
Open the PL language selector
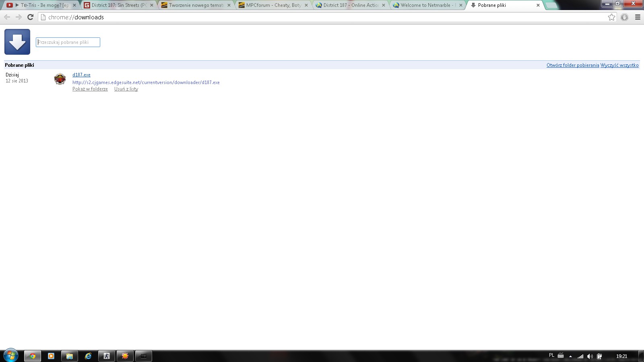(551, 355)
